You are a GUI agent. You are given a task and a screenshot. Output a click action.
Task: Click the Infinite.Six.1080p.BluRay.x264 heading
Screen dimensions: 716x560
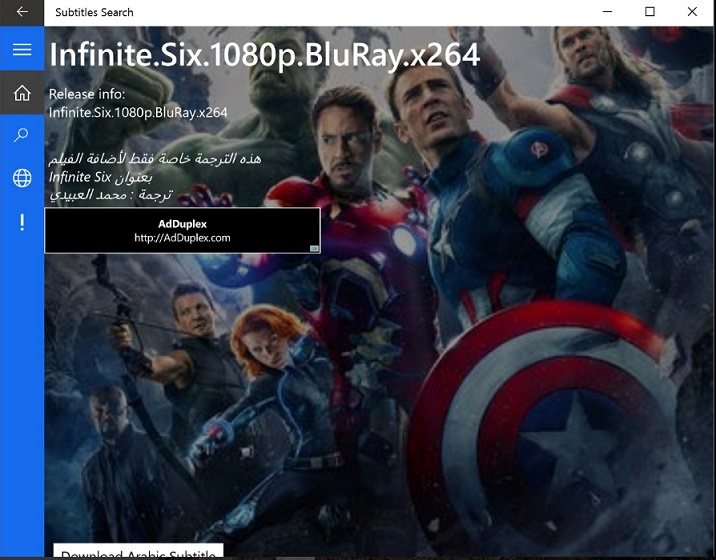click(264, 55)
